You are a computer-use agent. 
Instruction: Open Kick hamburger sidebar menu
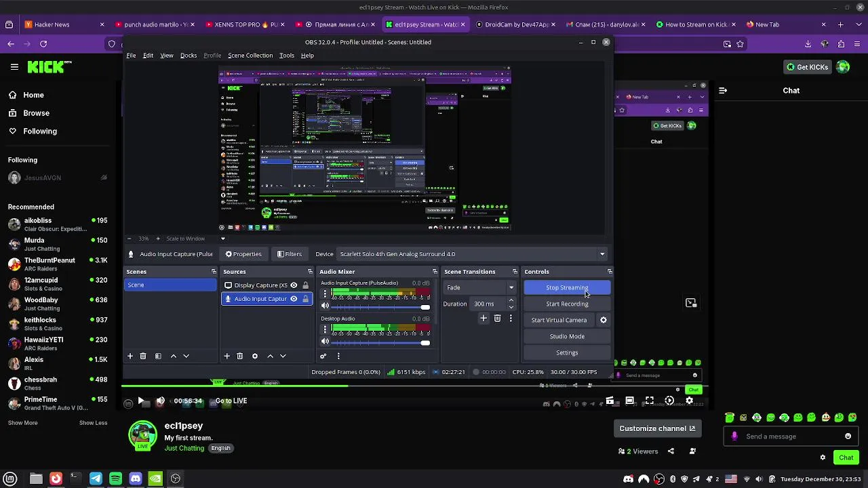tap(14, 66)
